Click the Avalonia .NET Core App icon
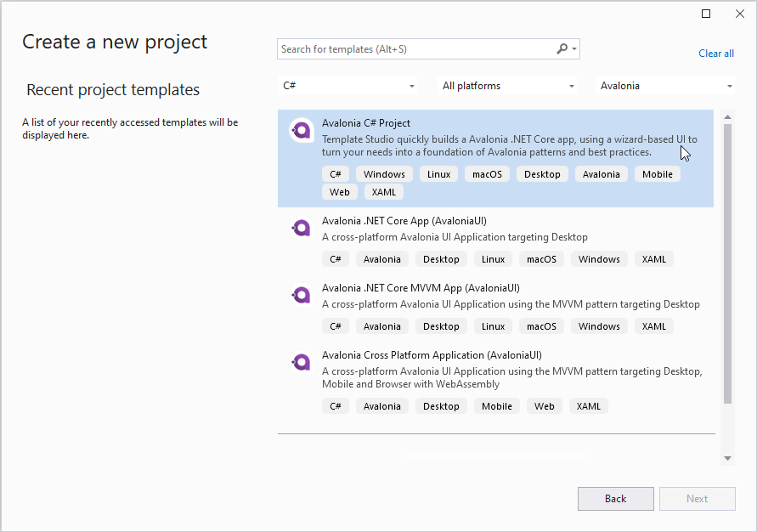Image resolution: width=757 pixels, height=532 pixels. pos(302,228)
